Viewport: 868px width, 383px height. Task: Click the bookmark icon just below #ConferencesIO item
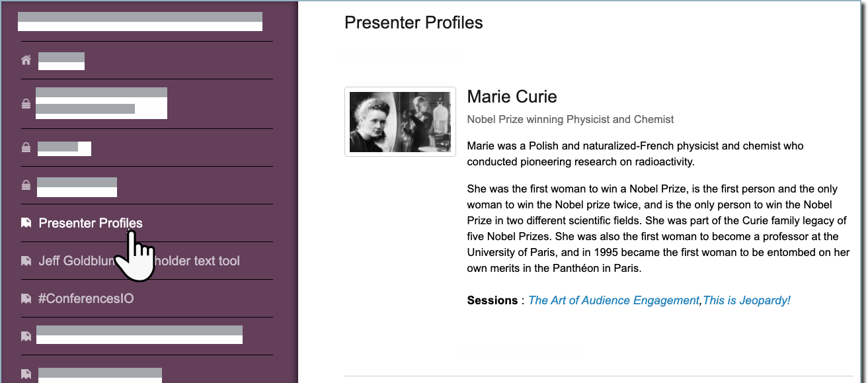coord(26,337)
